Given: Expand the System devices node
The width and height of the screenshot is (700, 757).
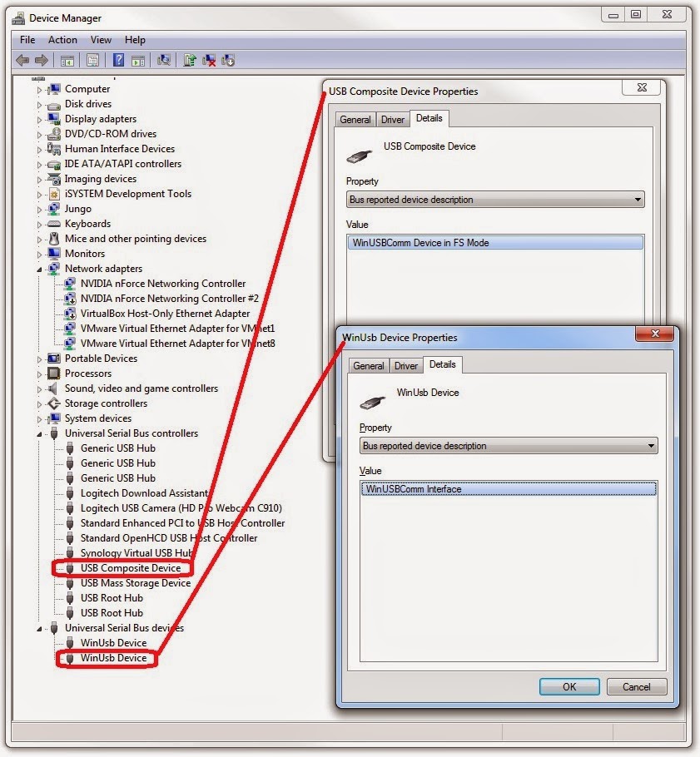Looking at the screenshot, I should coord(40,418).
